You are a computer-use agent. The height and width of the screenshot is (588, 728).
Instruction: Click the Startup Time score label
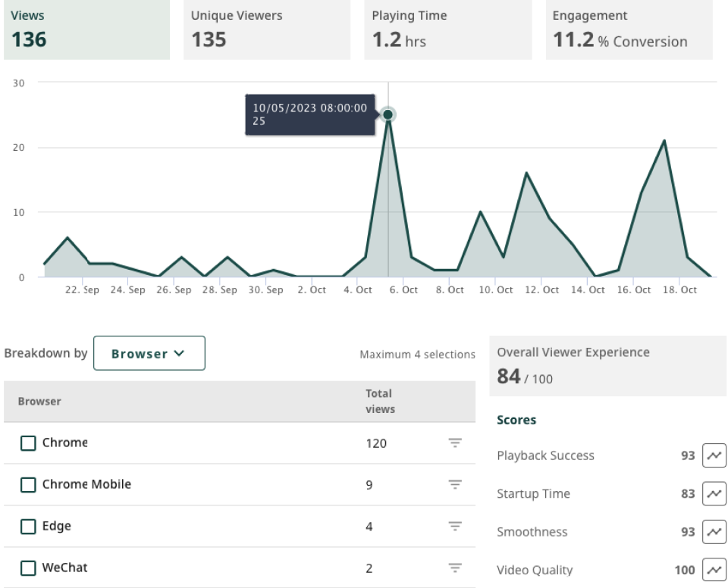tap(533, 494)
